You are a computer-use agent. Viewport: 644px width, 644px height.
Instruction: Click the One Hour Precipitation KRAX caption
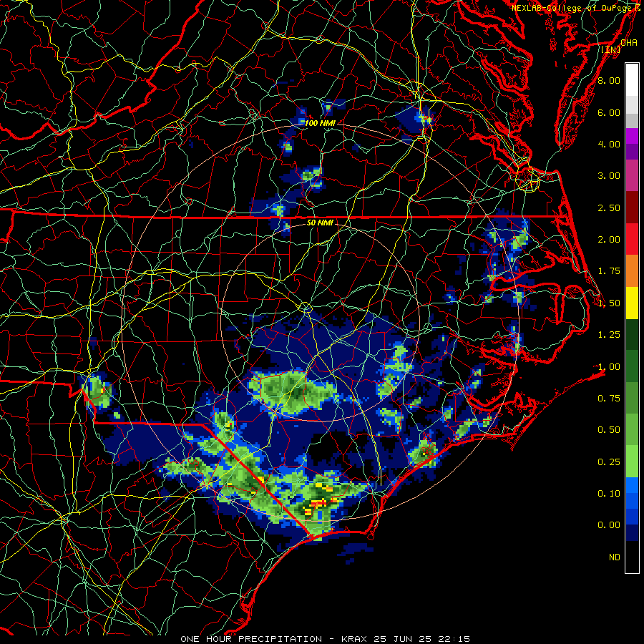pos(325,639)
